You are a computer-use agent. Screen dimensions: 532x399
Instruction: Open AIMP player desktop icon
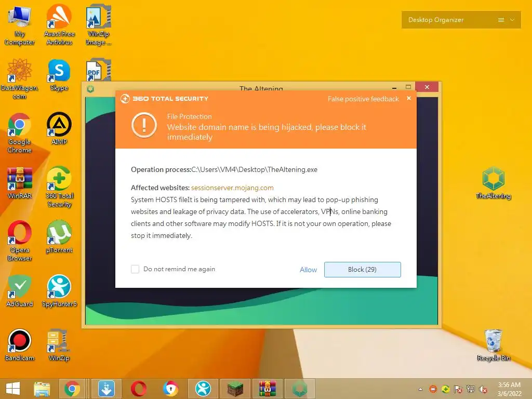(x=59, y=129)
